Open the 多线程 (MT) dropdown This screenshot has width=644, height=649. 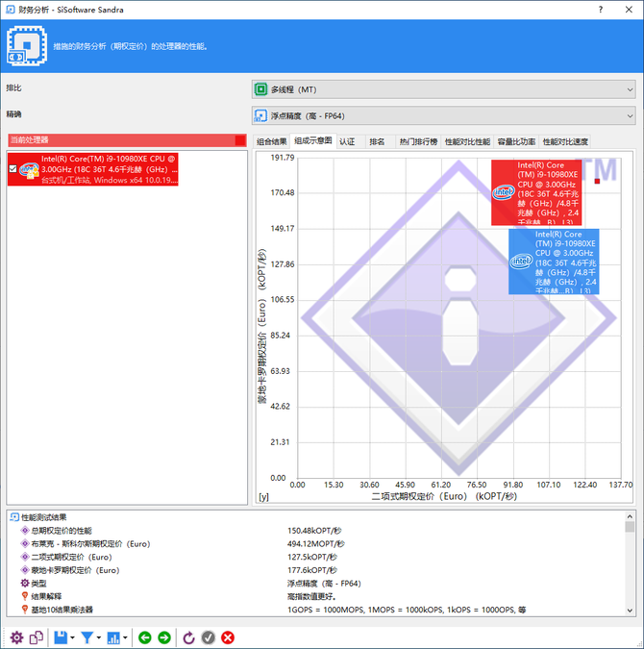tap(444, 89)
